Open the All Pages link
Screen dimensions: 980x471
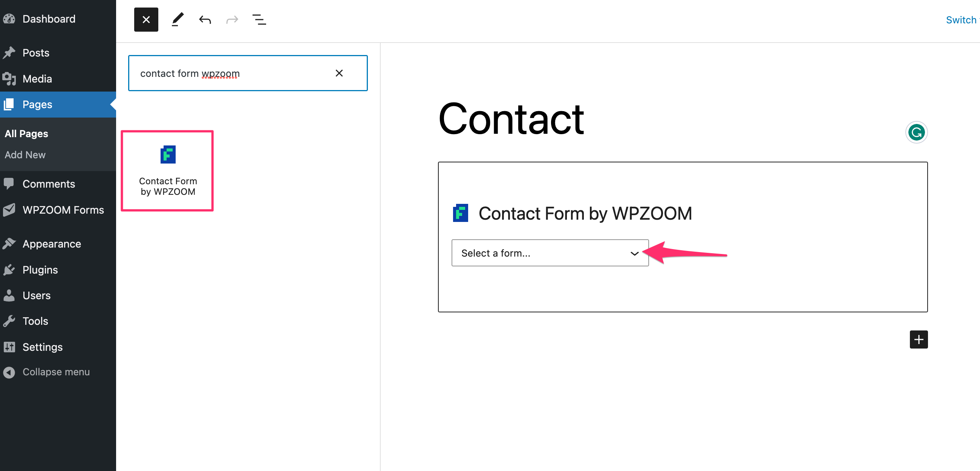(x=26, y=133)
